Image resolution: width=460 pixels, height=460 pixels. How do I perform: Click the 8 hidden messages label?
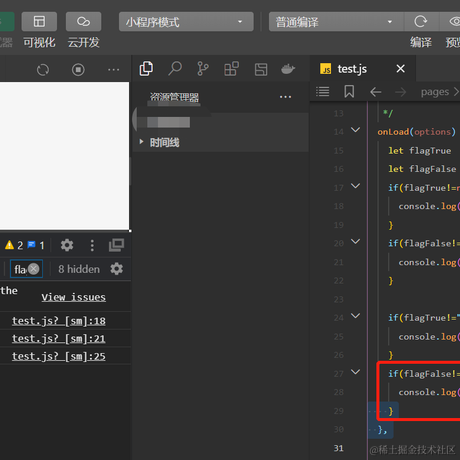(79, 269)
